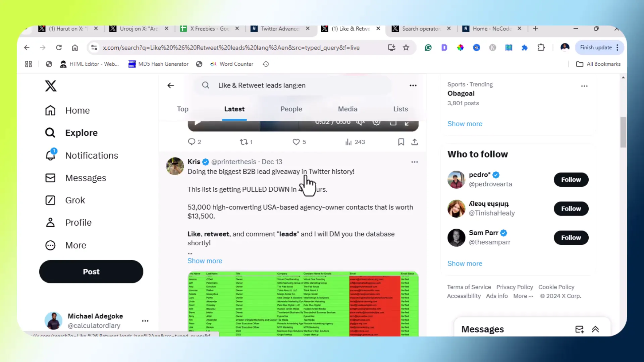Select the Latest tab
The width and height of the screenshot is (644, 362).
[234, 109]
